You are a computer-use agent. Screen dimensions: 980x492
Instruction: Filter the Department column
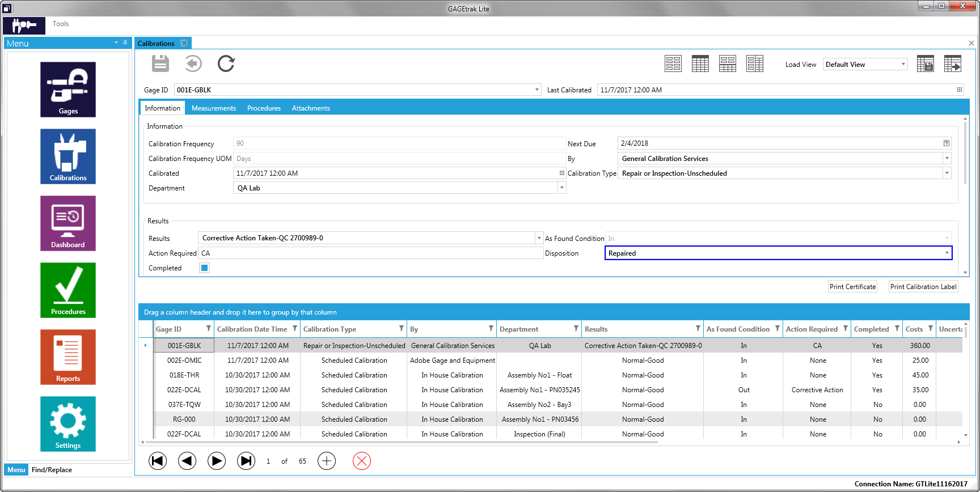[x=576, y=328]
